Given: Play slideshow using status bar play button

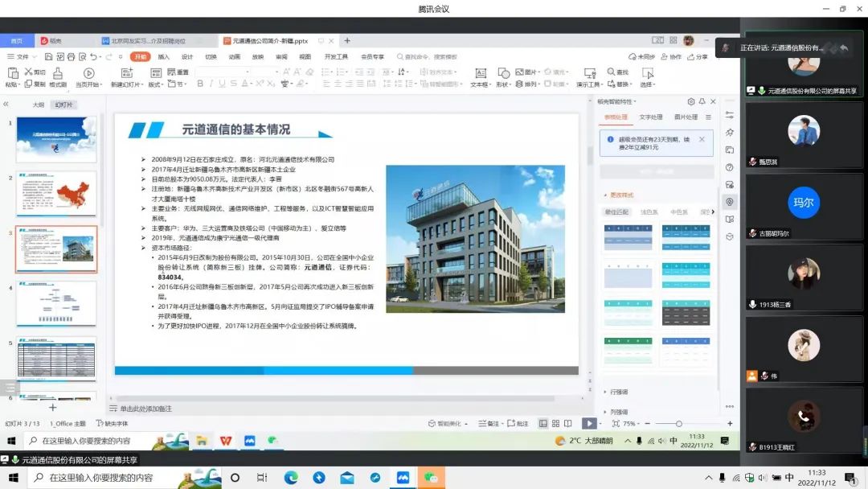Looking at the screenshot, I should pyautogui.click(x=589, y=423).
